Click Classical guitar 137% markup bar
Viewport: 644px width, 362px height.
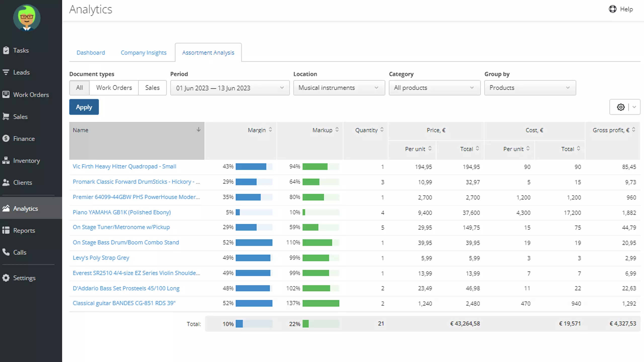point(321,303)
